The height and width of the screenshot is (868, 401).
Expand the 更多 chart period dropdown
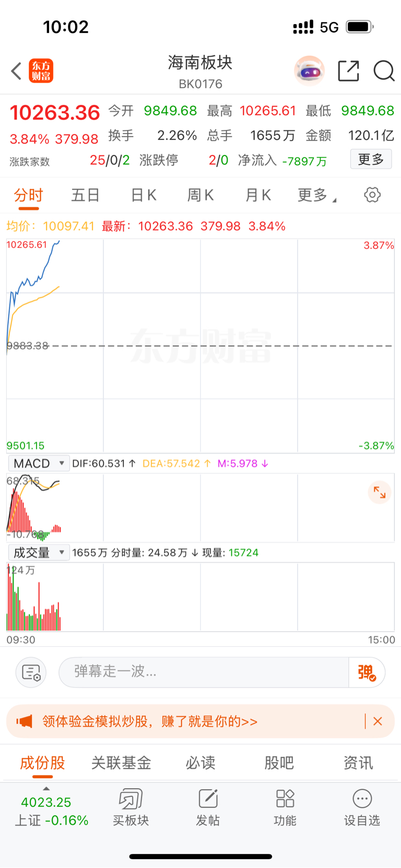click(x=316, y=195)
